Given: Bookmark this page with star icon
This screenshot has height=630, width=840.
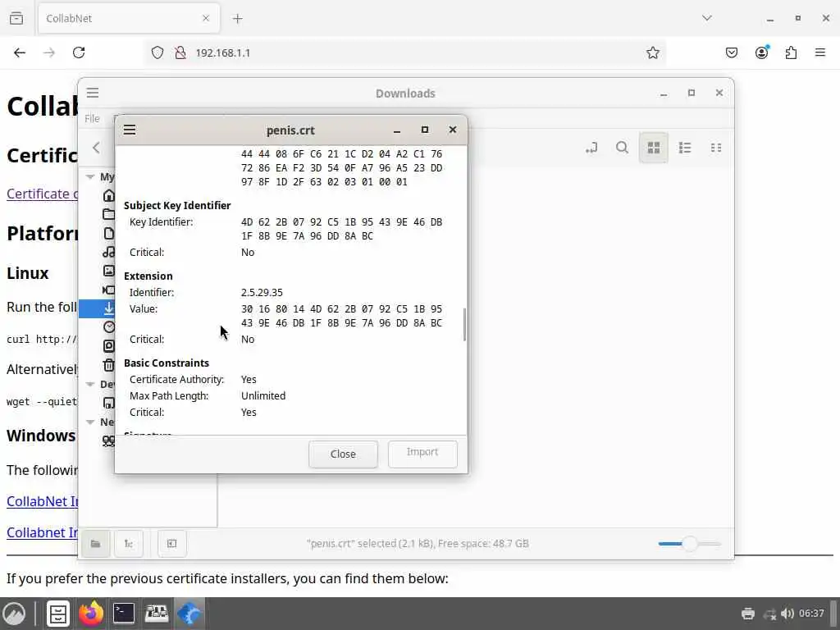Looking at the screenshot, I should coord(652,52).
